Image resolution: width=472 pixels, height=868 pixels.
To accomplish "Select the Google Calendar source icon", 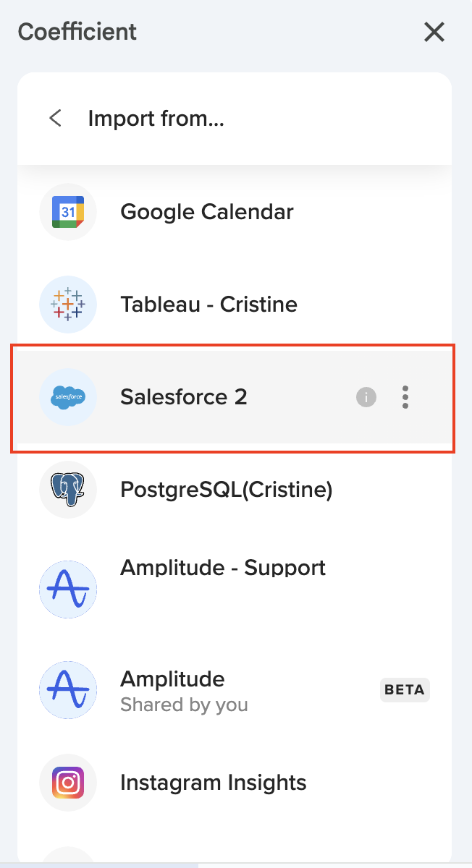I will [x=67, y=211].
